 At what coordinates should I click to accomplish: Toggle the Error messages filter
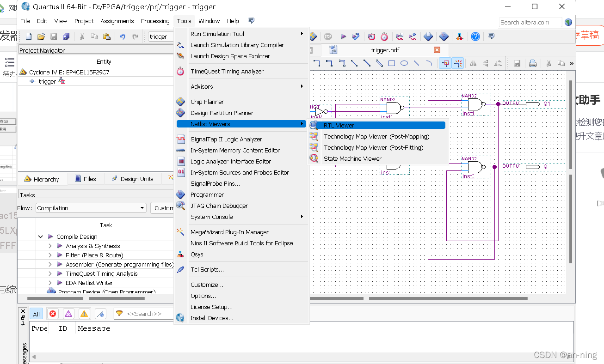53,314
